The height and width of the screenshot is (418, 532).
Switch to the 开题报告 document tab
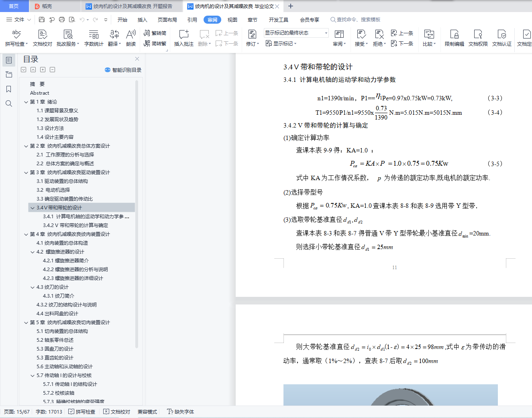pyautogui.click(x=132, y=6)
